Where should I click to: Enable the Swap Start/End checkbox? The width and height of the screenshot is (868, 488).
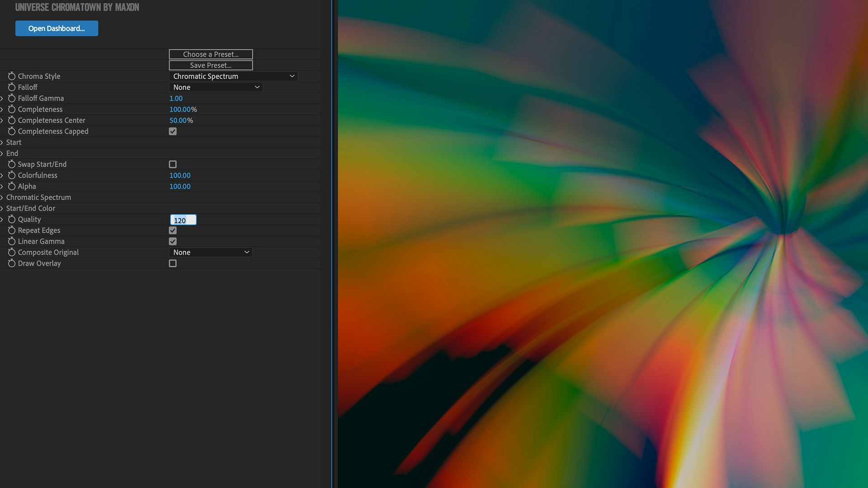173,164
